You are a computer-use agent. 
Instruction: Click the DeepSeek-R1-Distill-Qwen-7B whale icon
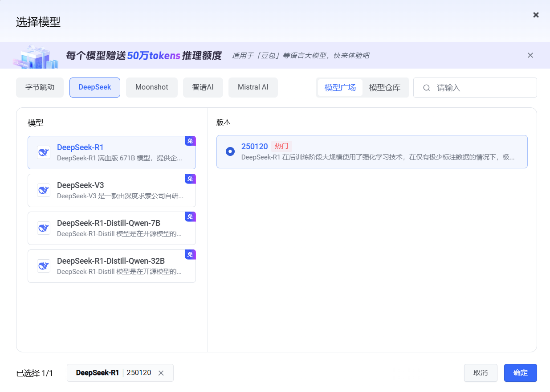(x=44, y=228)
